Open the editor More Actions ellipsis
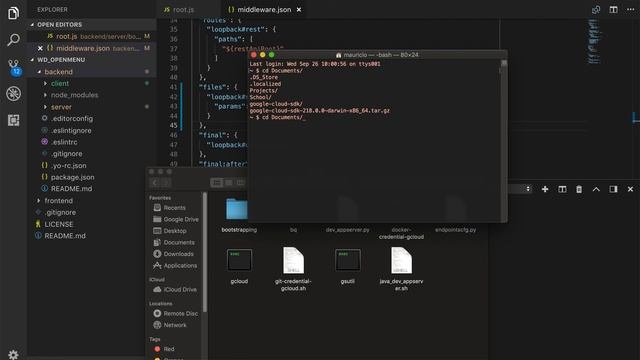This screenshot has height=360, width=640. (631, 9)
